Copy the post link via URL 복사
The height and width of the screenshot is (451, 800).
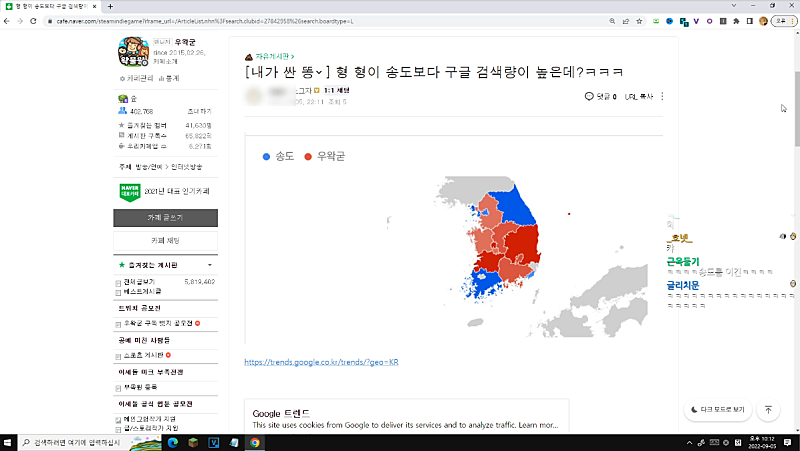click(639, 96)
